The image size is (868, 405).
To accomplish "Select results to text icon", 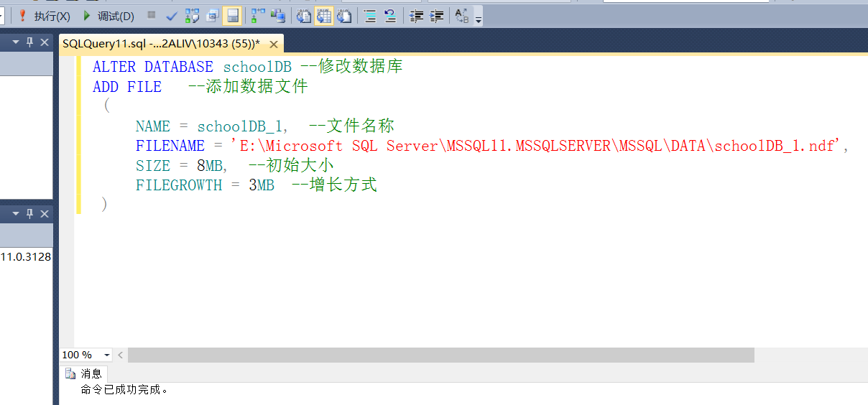I will tap(304, 16).
